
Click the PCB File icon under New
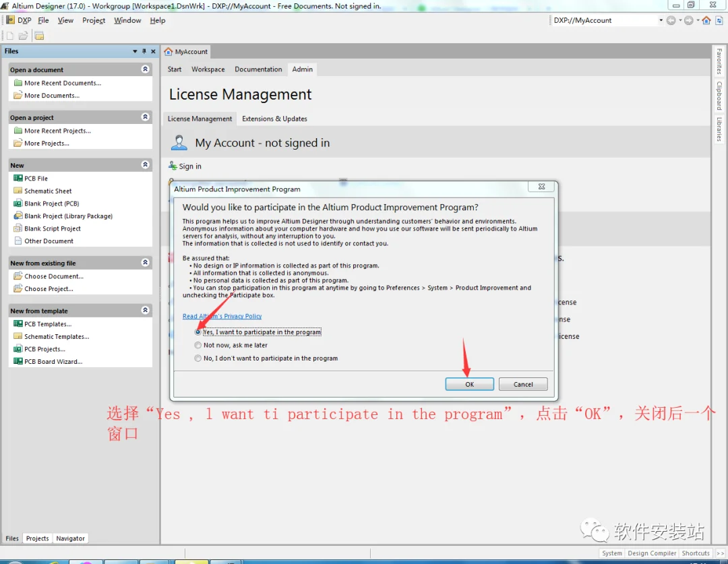[18, 179]
